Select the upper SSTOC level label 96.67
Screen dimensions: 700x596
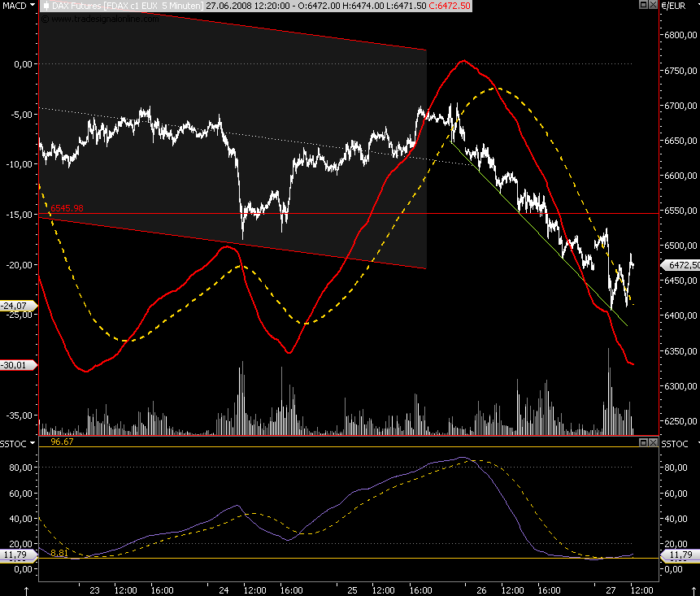pyautogui.click(x=62, y=442)
